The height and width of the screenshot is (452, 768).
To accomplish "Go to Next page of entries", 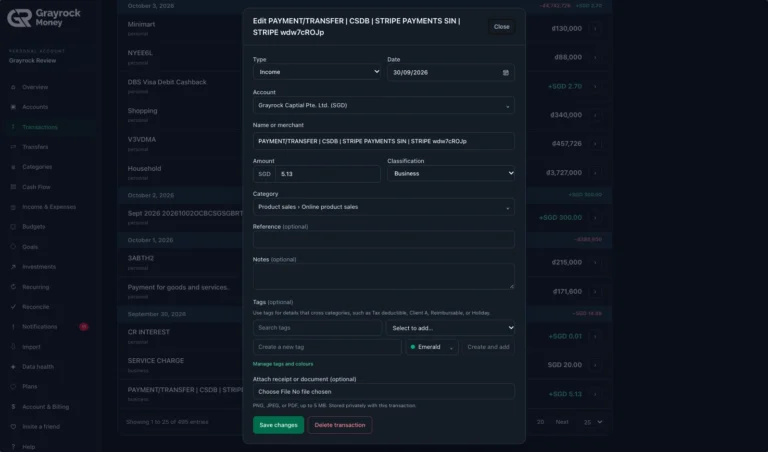I will pos(562,422).
